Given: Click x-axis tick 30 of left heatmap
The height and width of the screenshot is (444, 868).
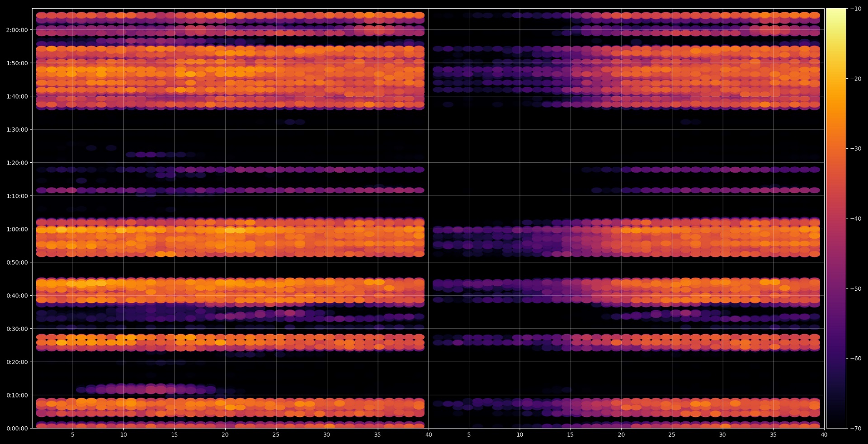Looking at the screenshot, I should pyautogui.click(x=327, y=435).
